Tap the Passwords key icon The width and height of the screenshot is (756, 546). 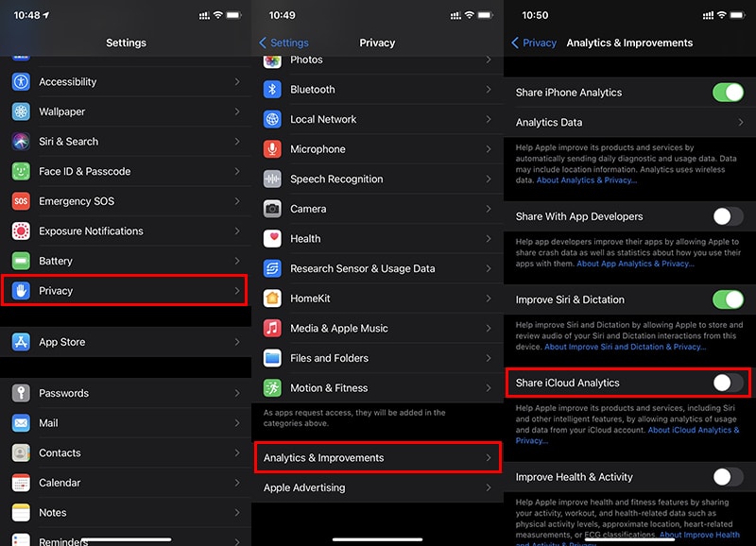click(21, 393)
